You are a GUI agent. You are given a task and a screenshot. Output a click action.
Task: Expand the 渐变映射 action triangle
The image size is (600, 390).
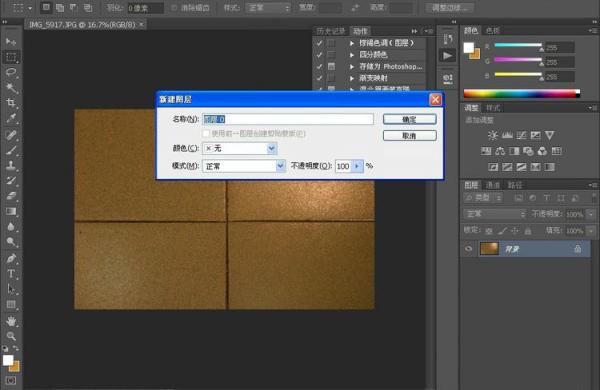point(352,78)
